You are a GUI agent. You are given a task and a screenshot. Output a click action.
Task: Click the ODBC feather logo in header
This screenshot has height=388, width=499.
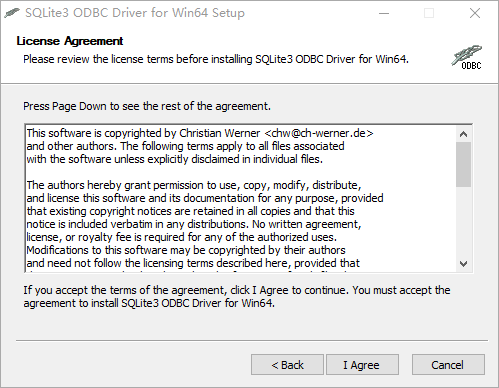467,57
